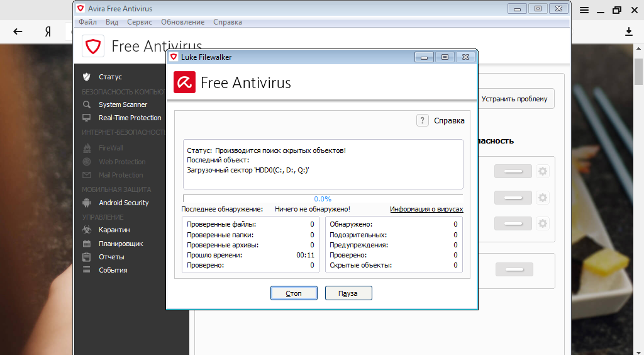Screen dimensions: 644x355
Task: Click the Подозрительных row
Action: [x=394, y=235]
